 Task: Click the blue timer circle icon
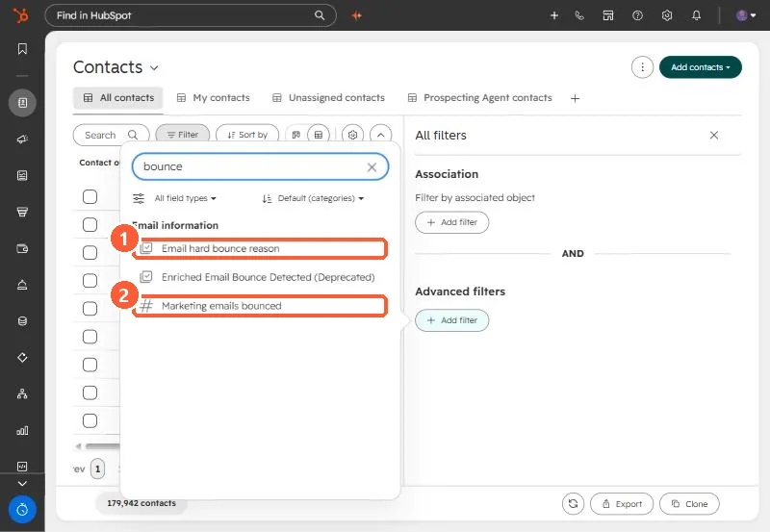pos(22,510)
